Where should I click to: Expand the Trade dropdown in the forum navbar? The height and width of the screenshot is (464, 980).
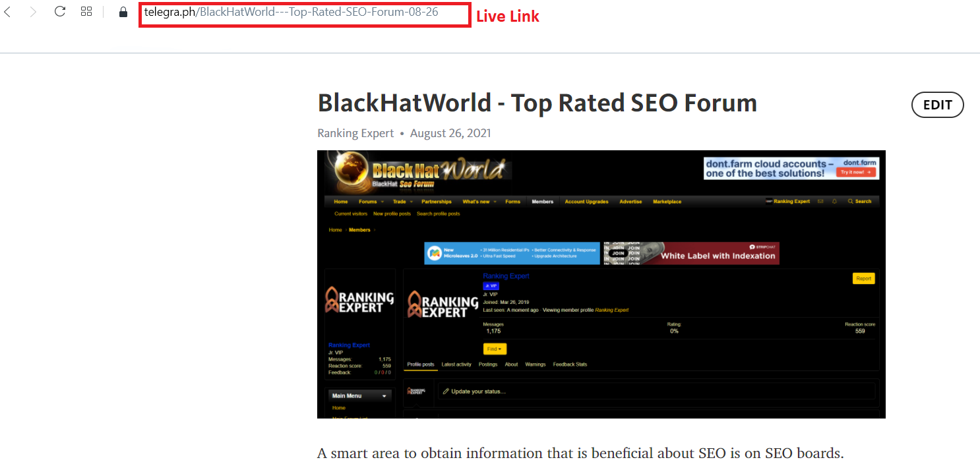[x=402, y=202]
